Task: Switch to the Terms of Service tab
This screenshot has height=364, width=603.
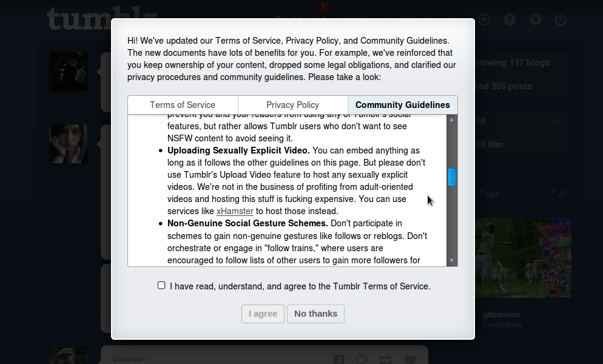Action: pos(183,105)
